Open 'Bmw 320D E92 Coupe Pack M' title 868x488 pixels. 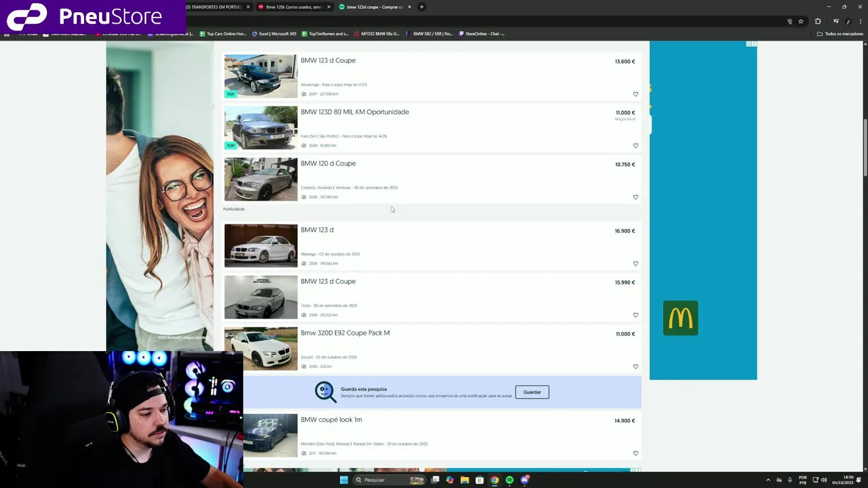coord(345,333)
